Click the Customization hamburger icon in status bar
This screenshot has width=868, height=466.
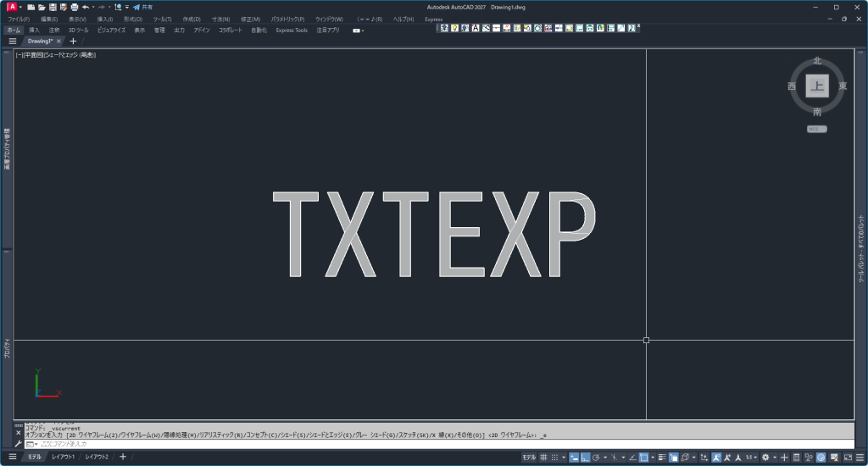(x=858, y=457)
